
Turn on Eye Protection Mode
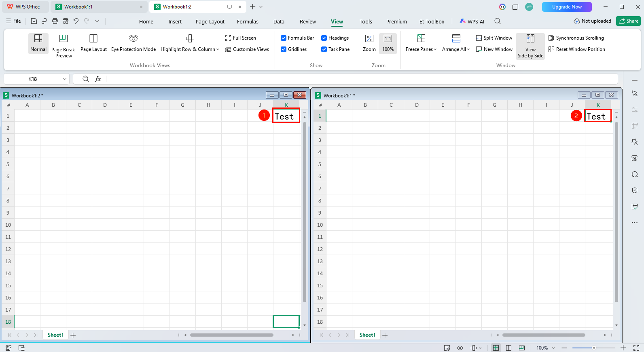pyautogui.click(x=133, y=43)
